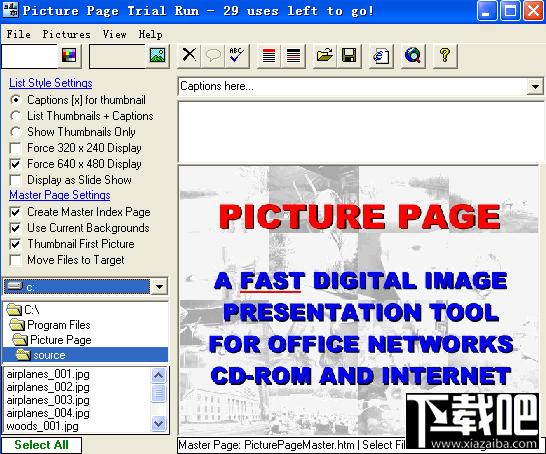The width and height of the screenshot is (546, 454).
Task: Click the Picture Page splash preview image
Action: point(359,301)
